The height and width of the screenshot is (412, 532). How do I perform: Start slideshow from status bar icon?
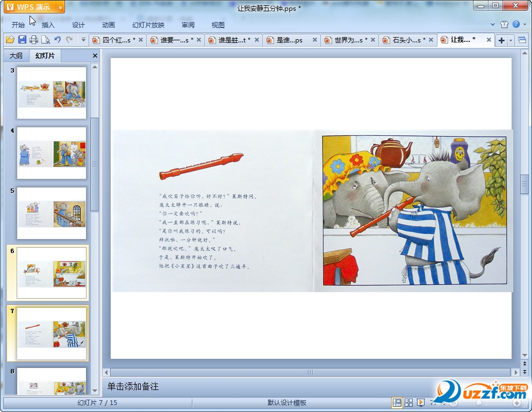421,403
